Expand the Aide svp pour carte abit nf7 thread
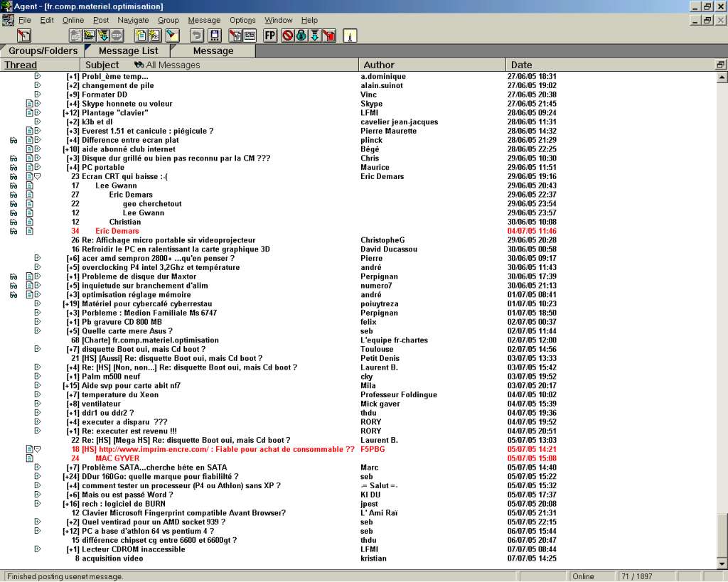The image size is (728, 582). click(x=38, y=386)
